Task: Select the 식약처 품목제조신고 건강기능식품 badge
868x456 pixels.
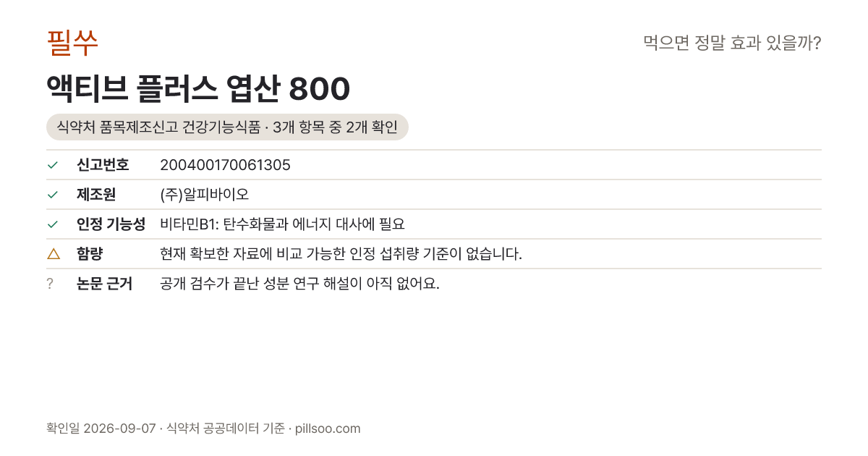Action: (227, 127)
